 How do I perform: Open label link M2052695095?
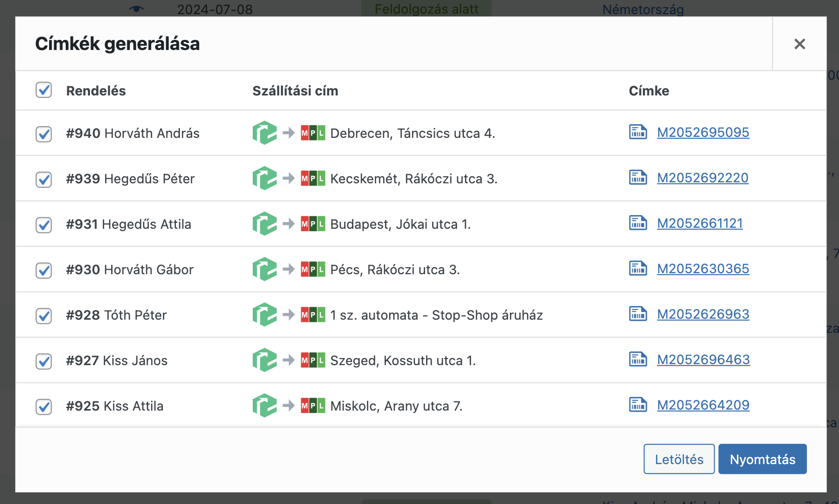[703, 132]
